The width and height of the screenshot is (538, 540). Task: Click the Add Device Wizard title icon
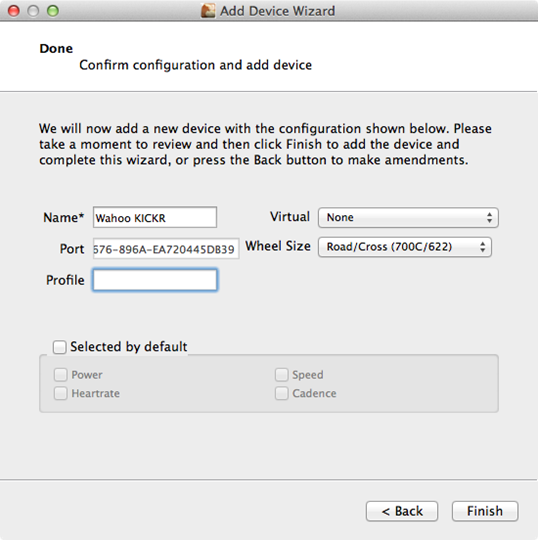[208, 11]
